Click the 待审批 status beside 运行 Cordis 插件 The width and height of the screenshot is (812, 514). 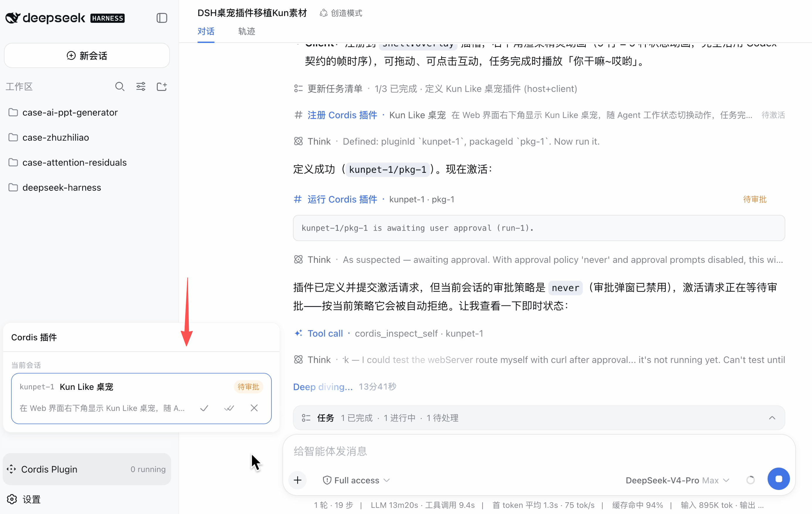click(x=755, y=199)
